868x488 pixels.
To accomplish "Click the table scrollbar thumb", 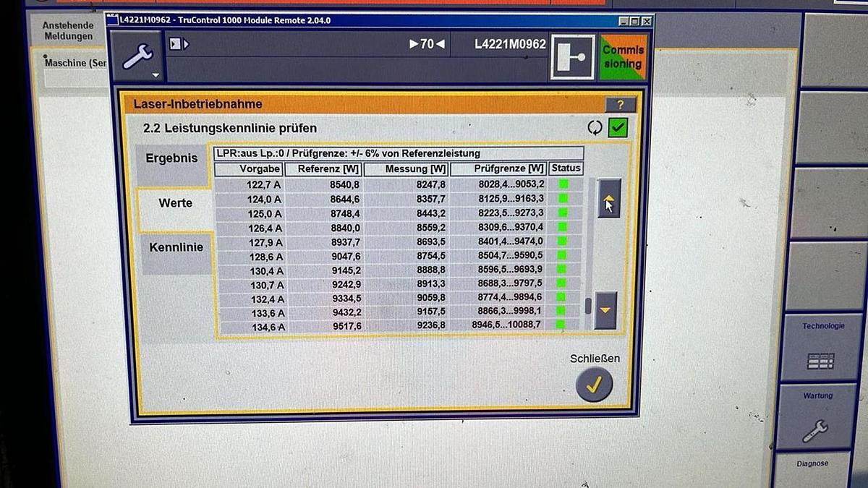I will pyautogui.click(x=588, y=306).
